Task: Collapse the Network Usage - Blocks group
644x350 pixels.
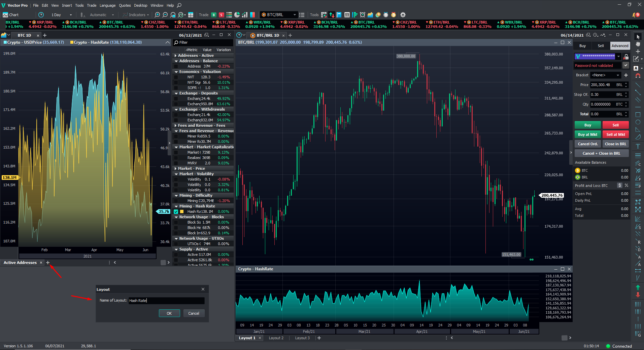Action: (x=176, y=217)
